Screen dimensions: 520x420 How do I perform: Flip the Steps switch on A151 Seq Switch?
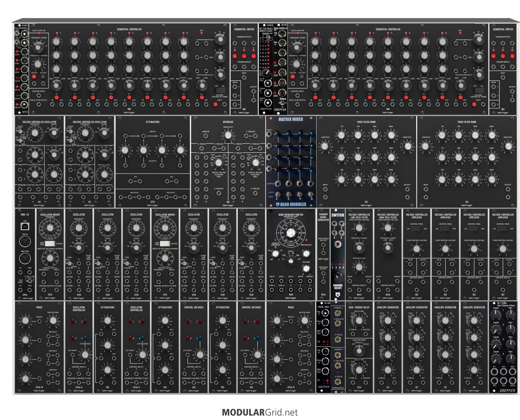[x=282, y=103]
